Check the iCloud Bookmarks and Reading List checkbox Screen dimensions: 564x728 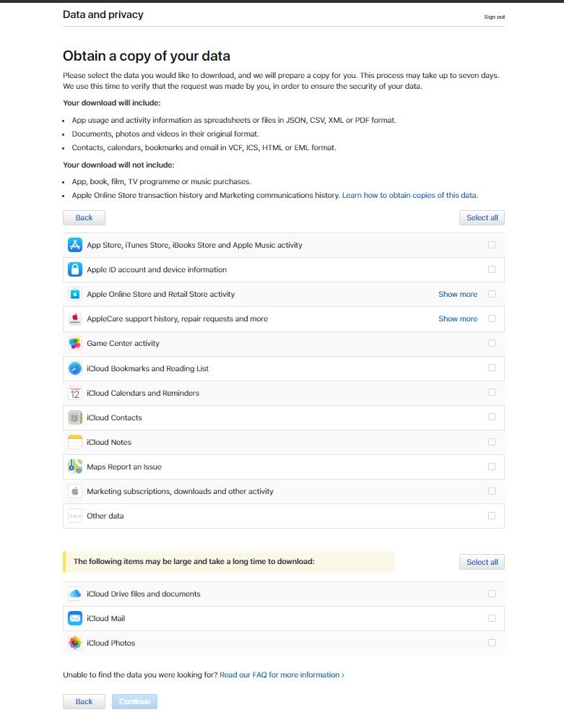click(x=492, y=368)
